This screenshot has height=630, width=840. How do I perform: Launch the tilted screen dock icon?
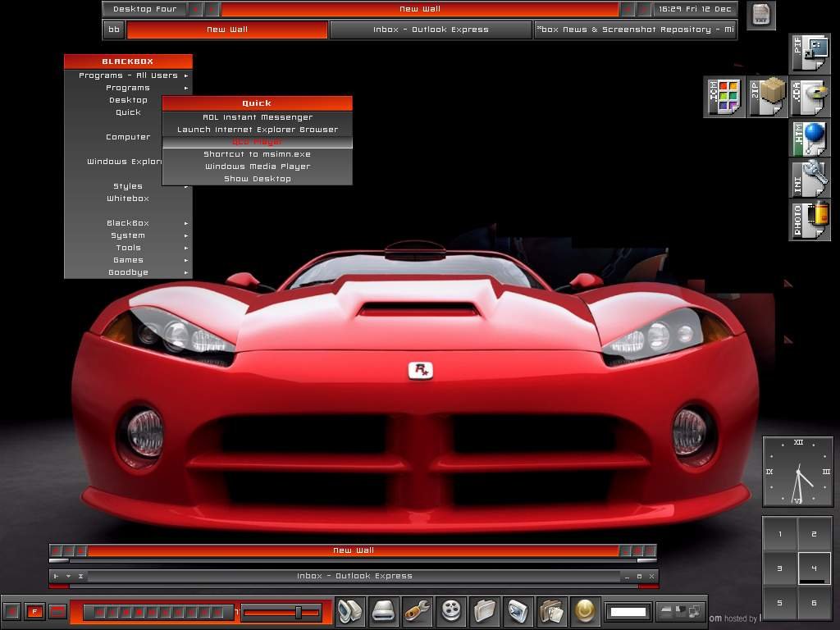click(518, 610)
